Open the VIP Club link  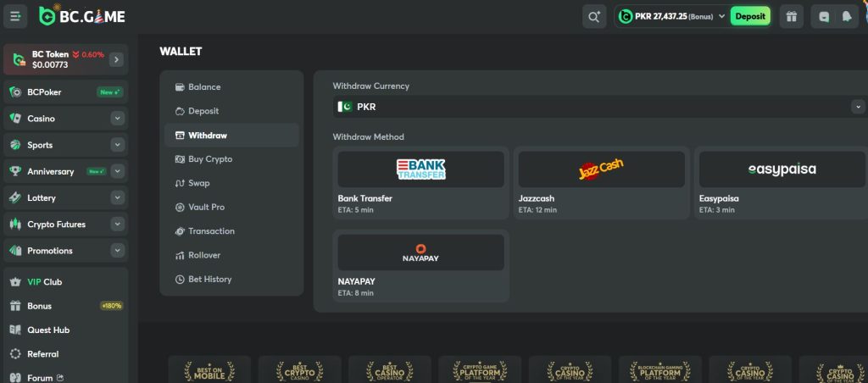pyautogui.click(x=44, y=281)
